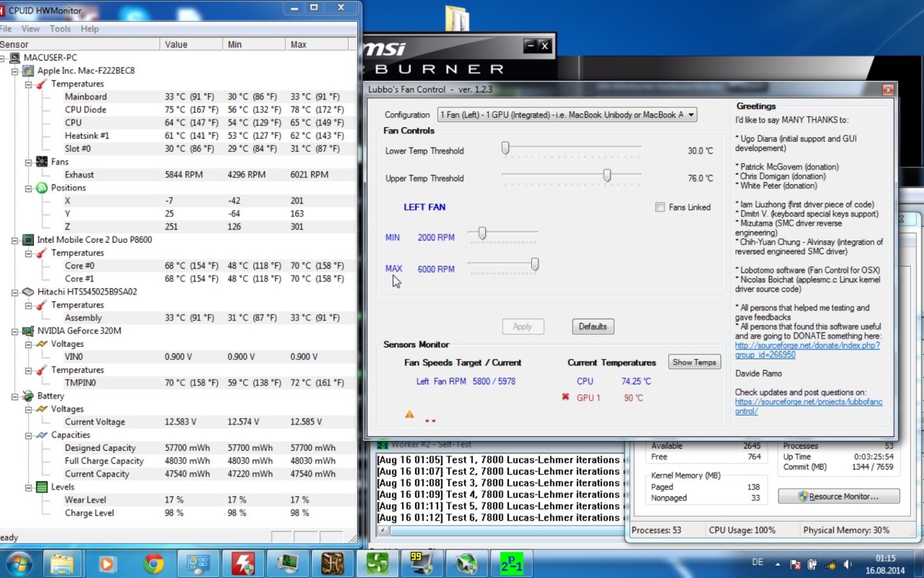The width and height of the screenshot is (924, 578).
Task: Open the Configuration dropdown in Lubbo's Fan Control
Action: pyautogui.click(x=567, y=114)
